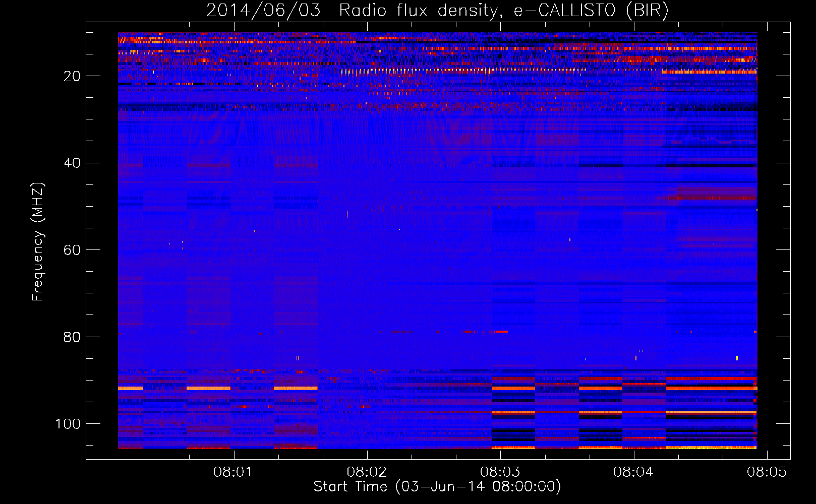Image resolution: width=816 pixels, height=504 pixels.
Task: Click the 08:02 time tick label
Action: coord(367,472)
